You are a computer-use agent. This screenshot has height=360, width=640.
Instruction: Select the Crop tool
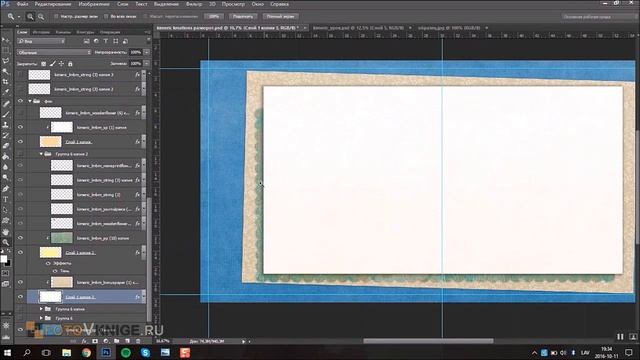click(5, 82)
